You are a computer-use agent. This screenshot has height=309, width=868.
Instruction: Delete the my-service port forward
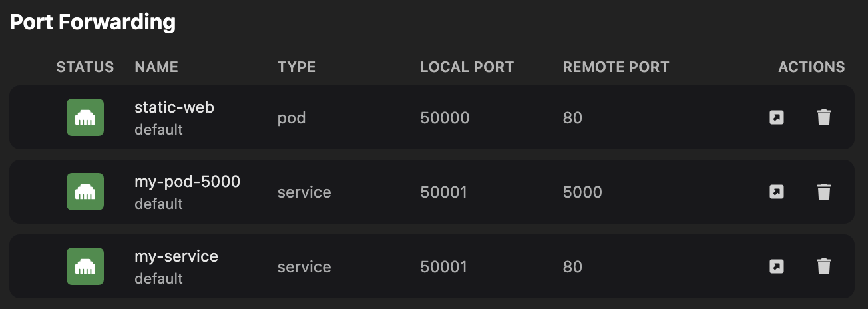click(824, 267)
